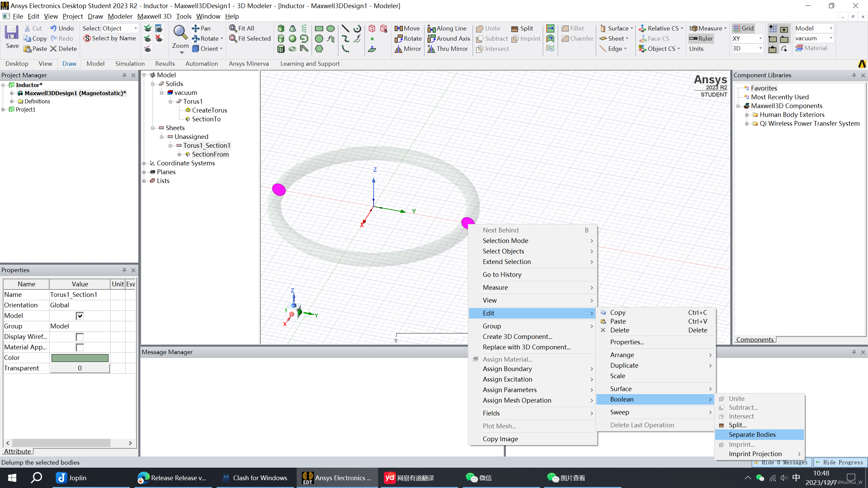Uncheck the Model property checkbox
Viewport: 868px width, 488px height.
80,316
